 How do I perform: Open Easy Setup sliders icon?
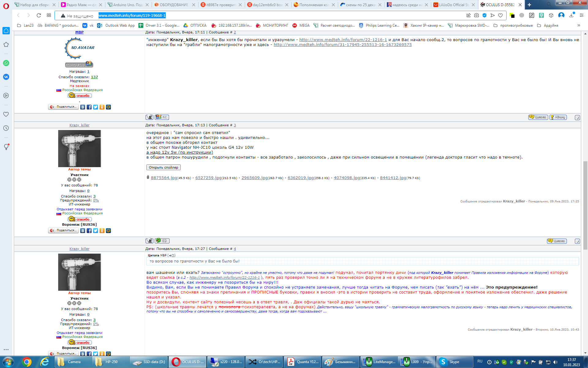(x=582, y=15)
